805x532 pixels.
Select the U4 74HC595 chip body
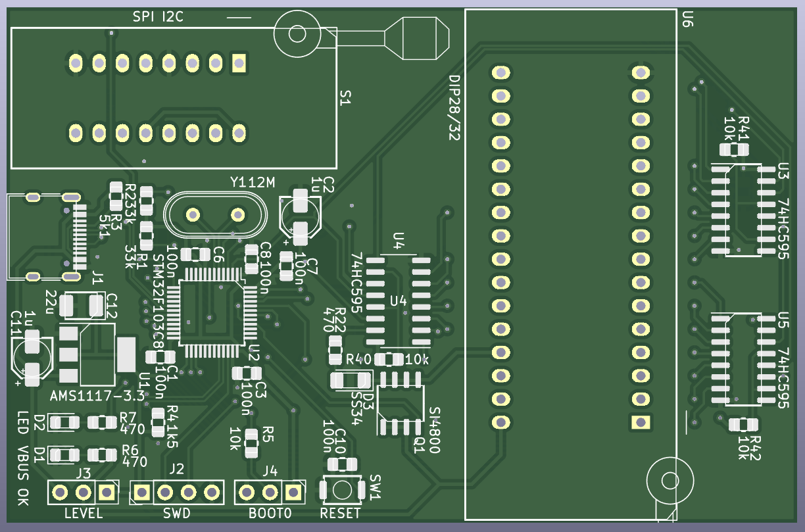click(x=398, y=302)
